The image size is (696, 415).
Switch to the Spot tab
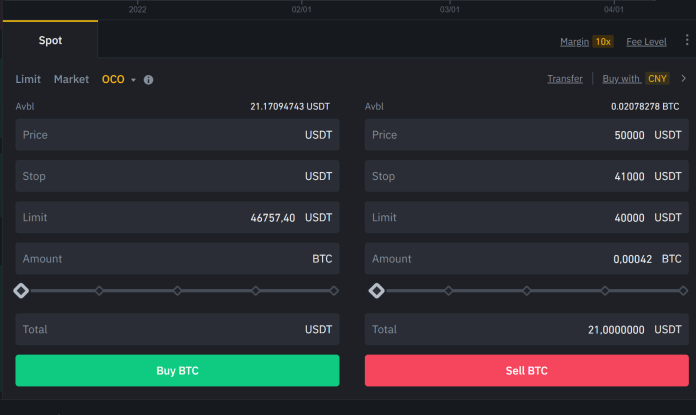pyautogui.click(x=50, y=41)
